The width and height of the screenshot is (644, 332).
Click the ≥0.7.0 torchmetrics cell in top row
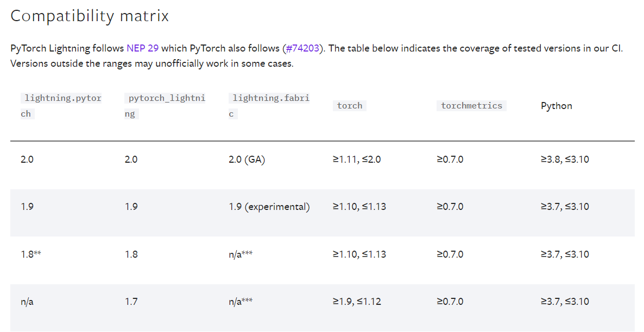coord(450,159)
